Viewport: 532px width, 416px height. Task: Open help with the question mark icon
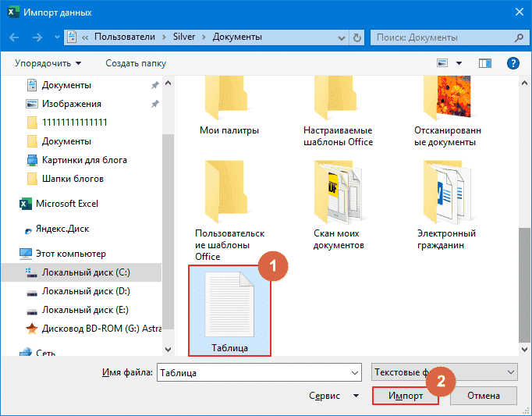point(513,63)
